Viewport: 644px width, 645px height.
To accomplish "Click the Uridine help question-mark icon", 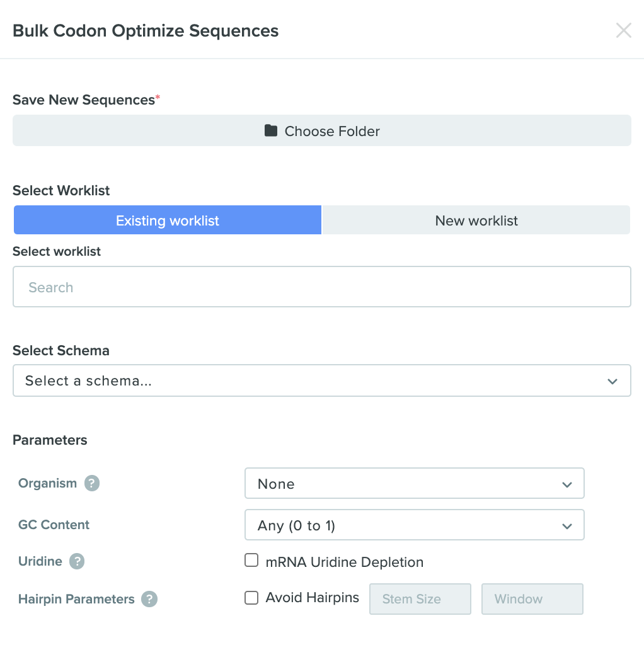I will point(76,561).
